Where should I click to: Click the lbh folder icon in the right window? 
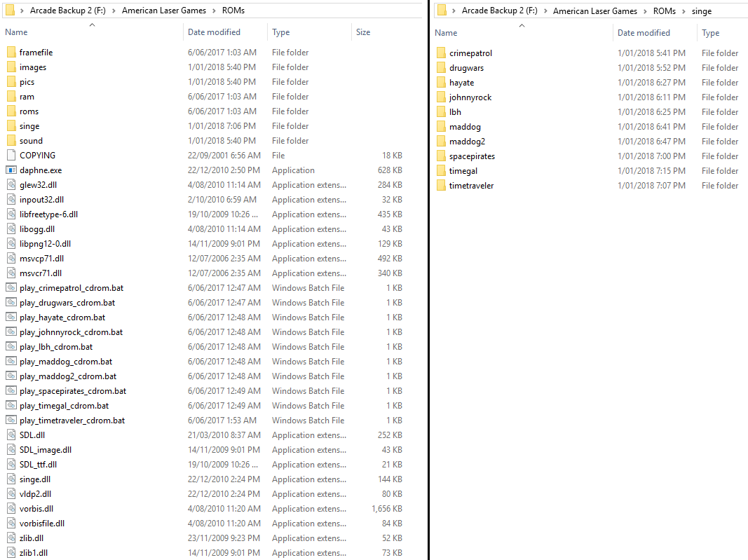point(441,112)
